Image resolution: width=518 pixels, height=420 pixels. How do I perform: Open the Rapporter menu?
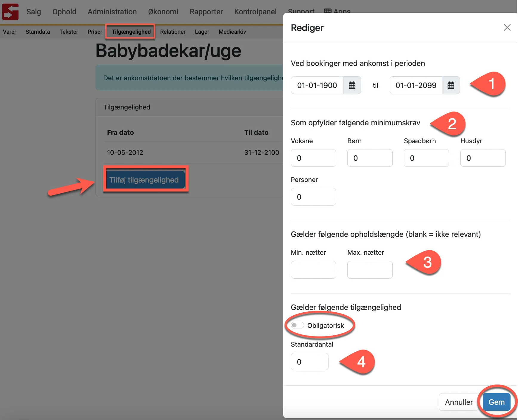point(206,12)
